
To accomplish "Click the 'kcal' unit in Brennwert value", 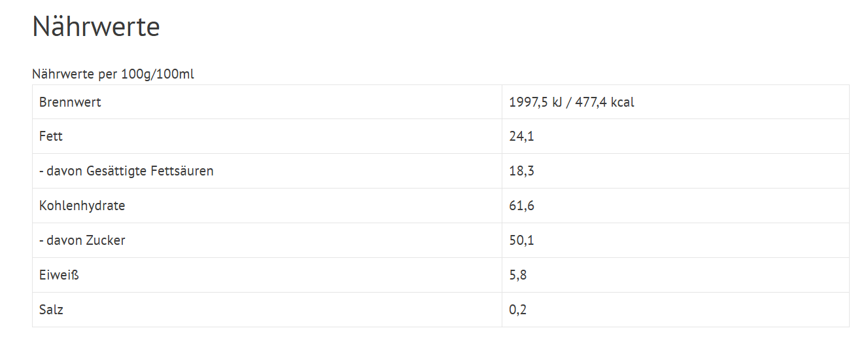I will click(x=622, y=102).
